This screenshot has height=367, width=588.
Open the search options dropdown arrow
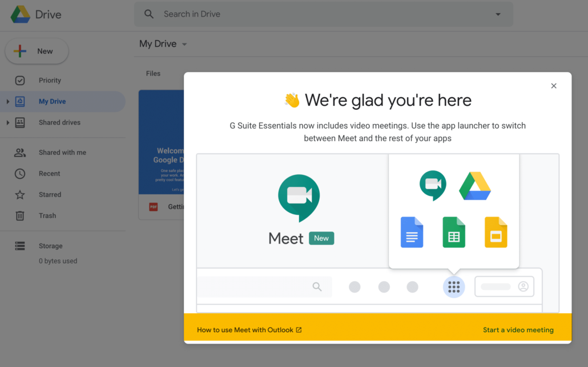coord(498,14)
